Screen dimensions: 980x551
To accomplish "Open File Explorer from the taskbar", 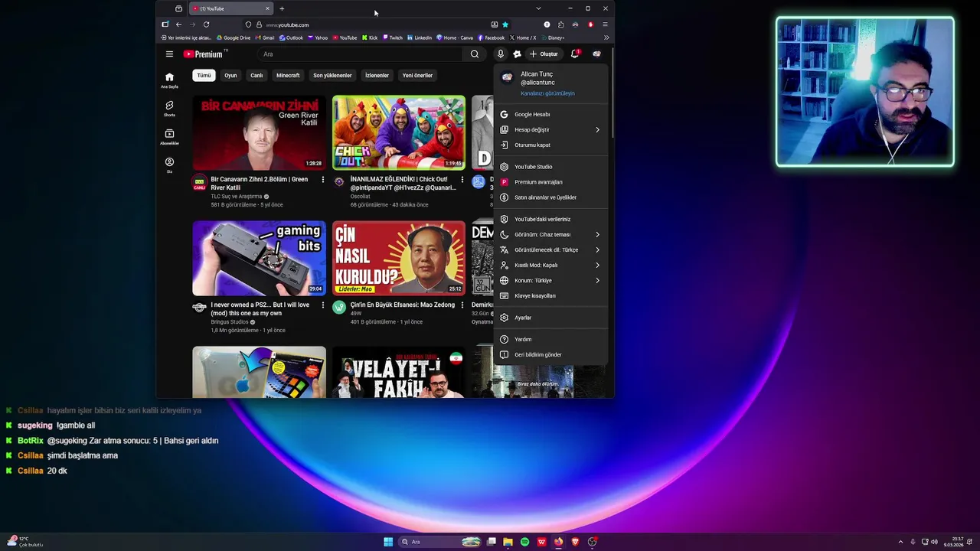I will [x=508, y=542].
